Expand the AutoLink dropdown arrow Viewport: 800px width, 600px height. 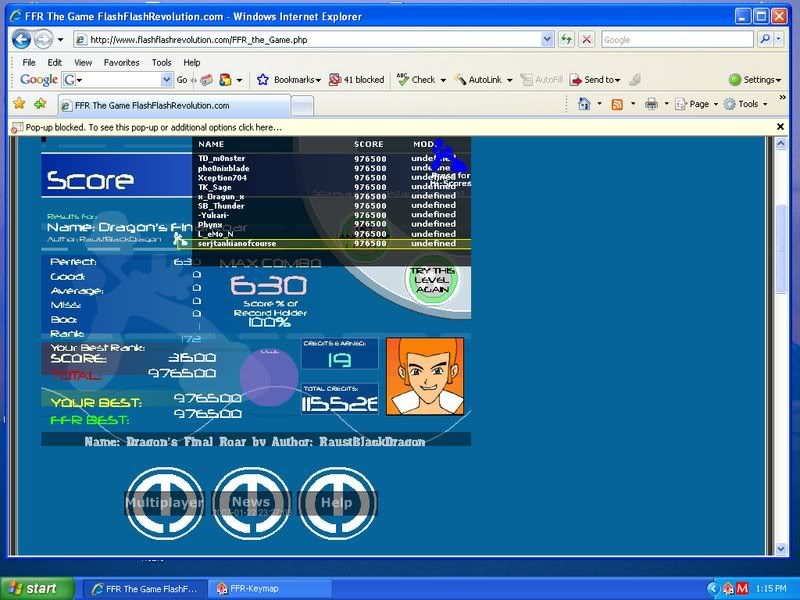tap(509, 80)
